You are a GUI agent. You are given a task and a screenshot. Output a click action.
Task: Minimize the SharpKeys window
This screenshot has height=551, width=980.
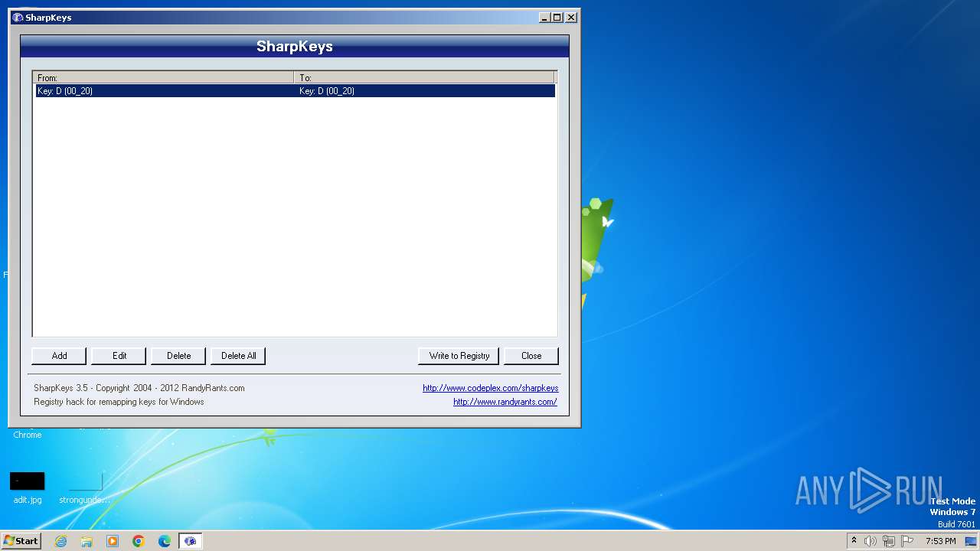(544, 17)
